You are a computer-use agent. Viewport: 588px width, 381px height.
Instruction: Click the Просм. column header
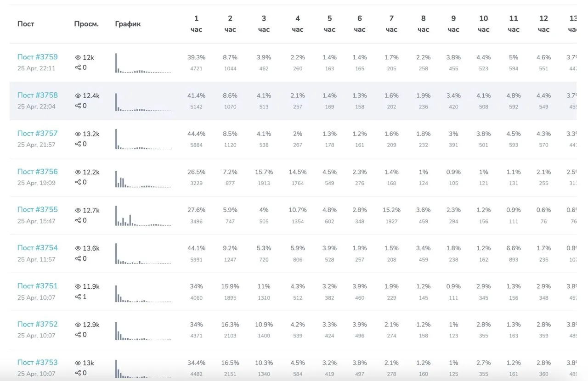[86, 24]
